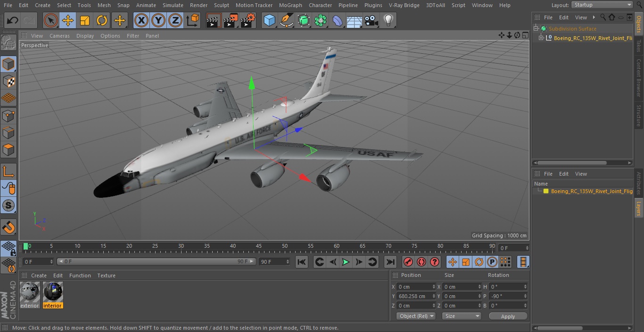Open the Sculpt menu
Image resolution: width=644 pixels, height=332 pixels.
click(x=222, y=5)
